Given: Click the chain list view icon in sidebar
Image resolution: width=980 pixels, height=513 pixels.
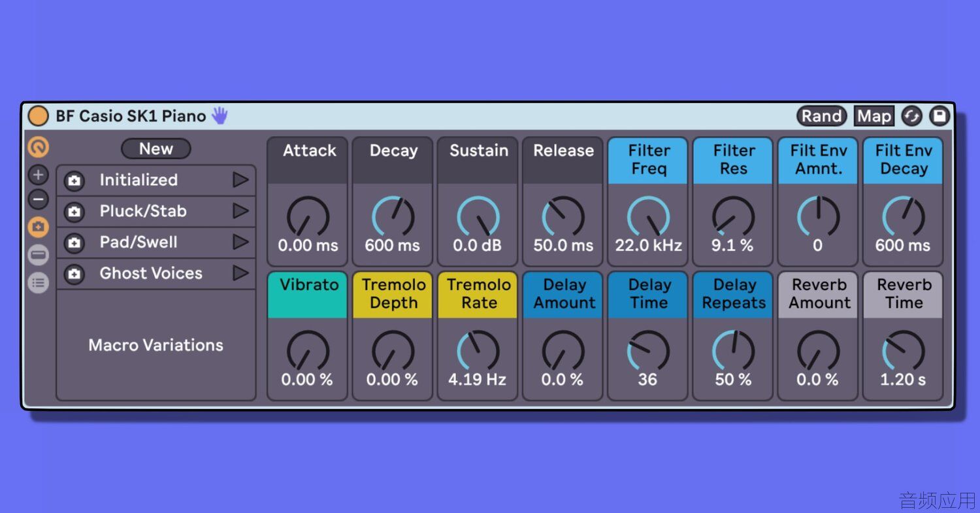Looking at the screenshot, I should point(39,255).
